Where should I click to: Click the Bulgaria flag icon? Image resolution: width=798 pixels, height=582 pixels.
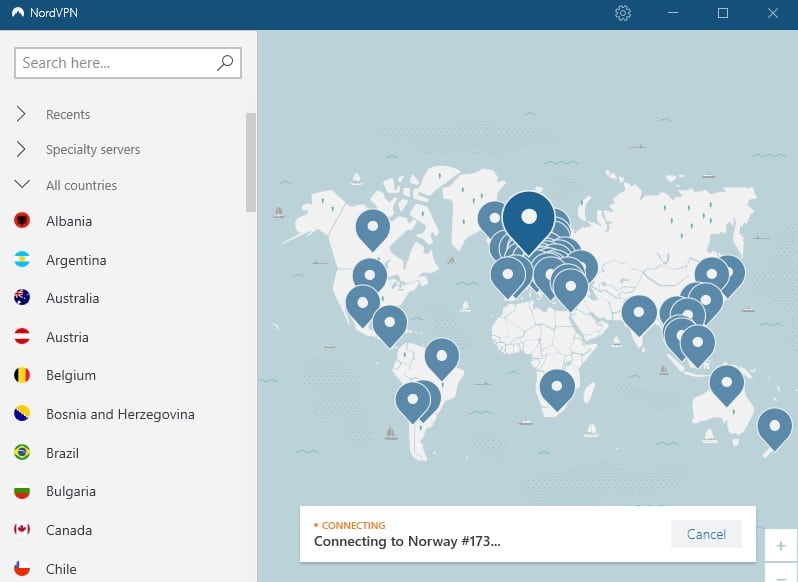point(22,491)
